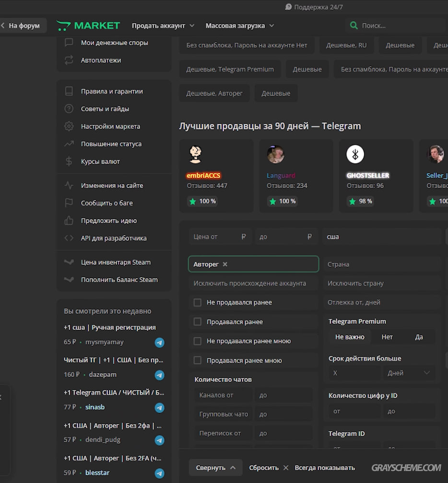
Task: Click the Предложить идею thumbs-up icon
Action: tap(69, 221)
